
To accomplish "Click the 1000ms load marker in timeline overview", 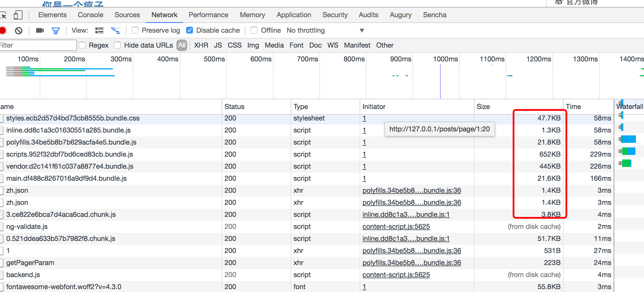I will coord(440,82).
